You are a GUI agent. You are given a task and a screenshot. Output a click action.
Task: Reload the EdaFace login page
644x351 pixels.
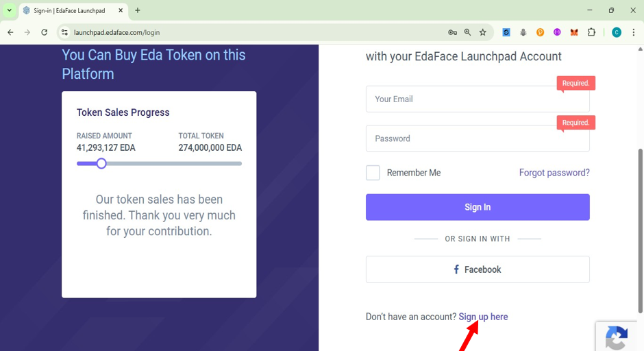click(x=45, y=32)
